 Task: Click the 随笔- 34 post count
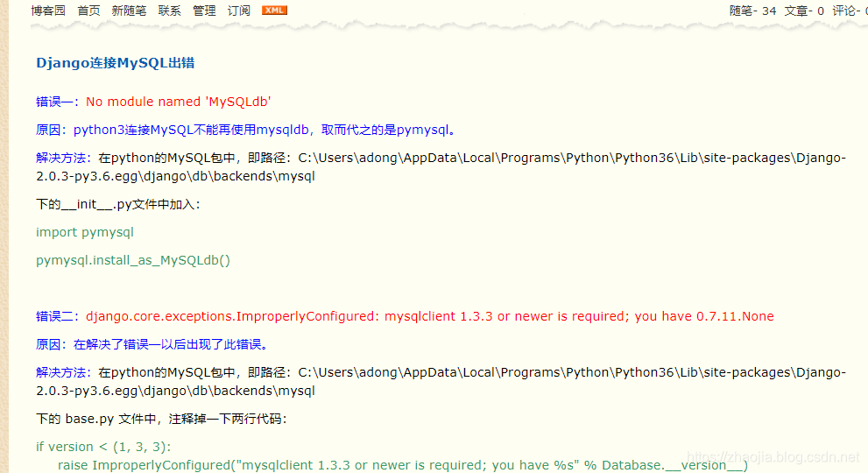[753, 11]
